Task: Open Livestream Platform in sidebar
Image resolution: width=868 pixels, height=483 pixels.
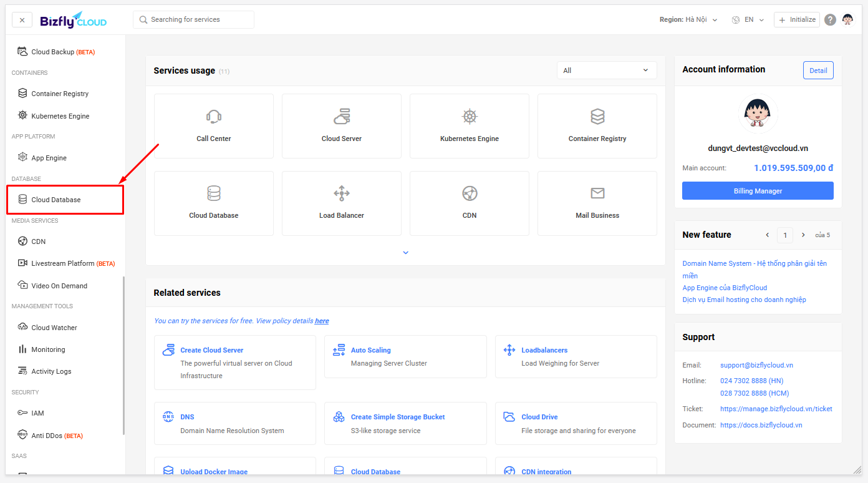Action: [x=73, y=263]
